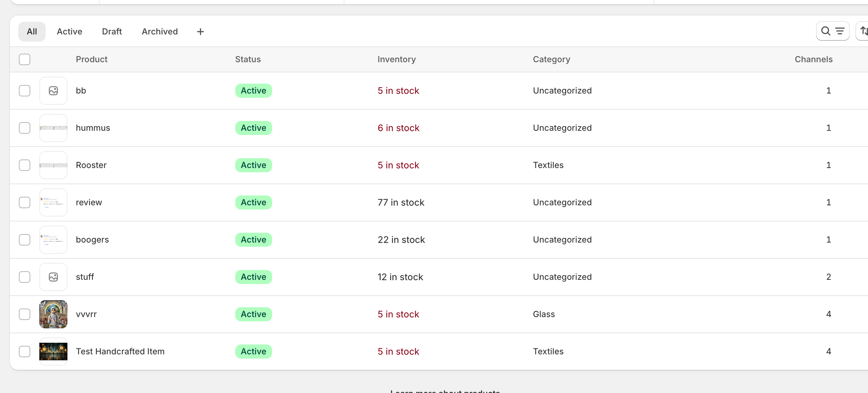Viewport: 868px width, 393px height.
Task: Click the Inventory column header
Action: click(396, 59)
